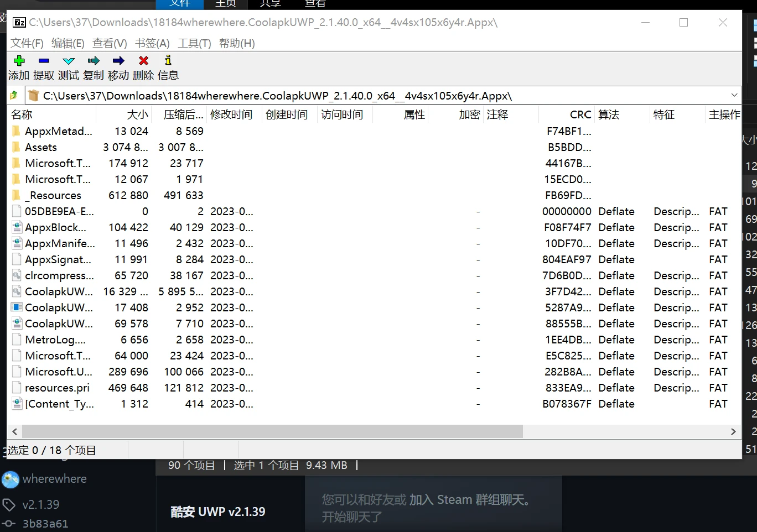Click the 注释 column header
757x532 pixels.
coord(511,114)
